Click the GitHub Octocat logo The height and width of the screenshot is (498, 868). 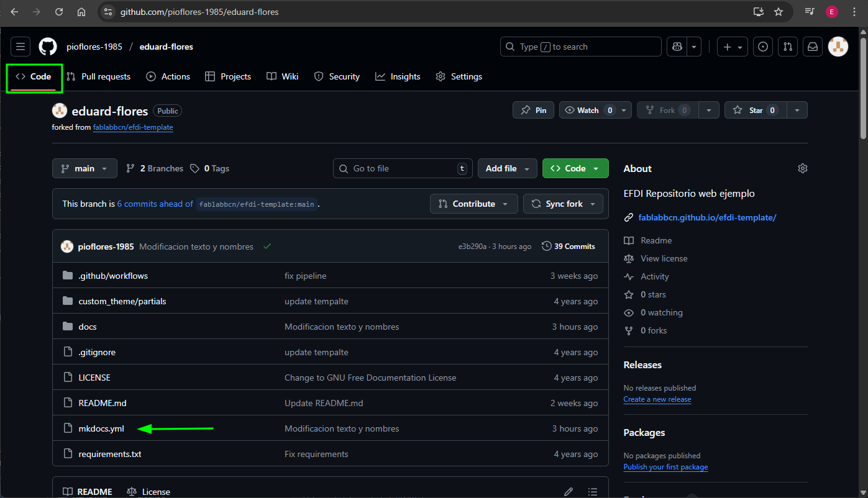[x=48, y=47]
